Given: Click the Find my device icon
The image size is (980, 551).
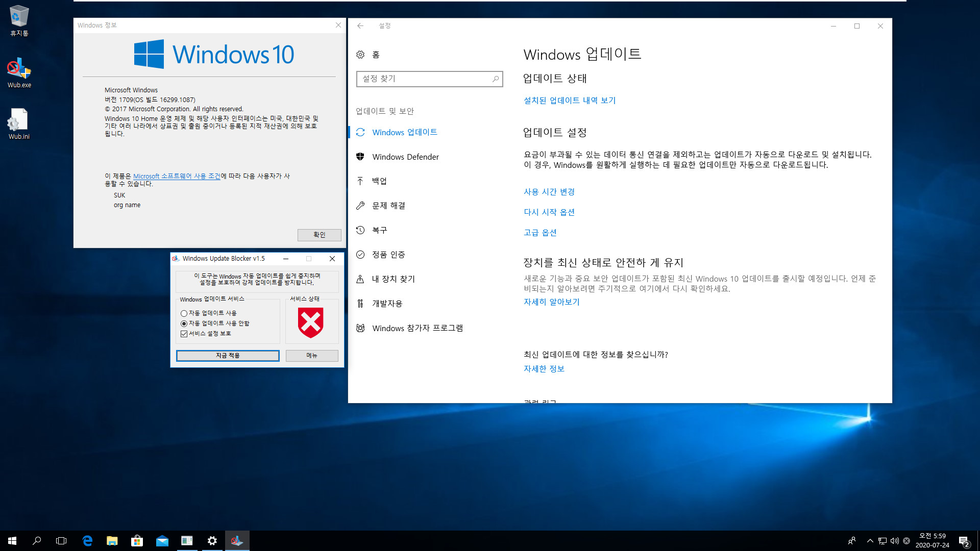Looking at the screenshot, I should pyautogui.click(x=360, y=279).
